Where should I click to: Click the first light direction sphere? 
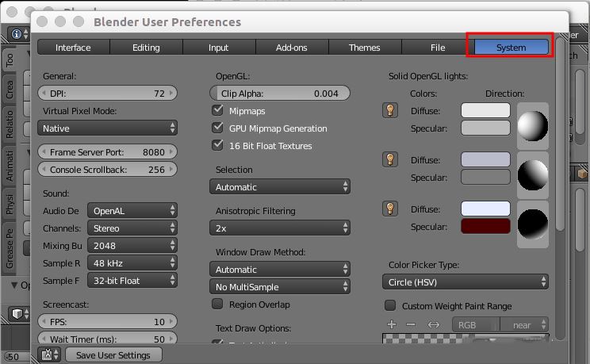coord(532,126)
